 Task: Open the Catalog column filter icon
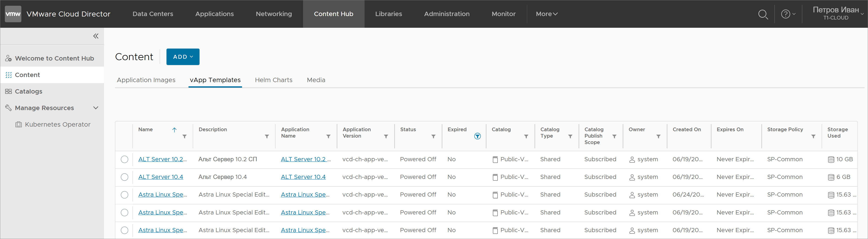[x=526, y=136]
